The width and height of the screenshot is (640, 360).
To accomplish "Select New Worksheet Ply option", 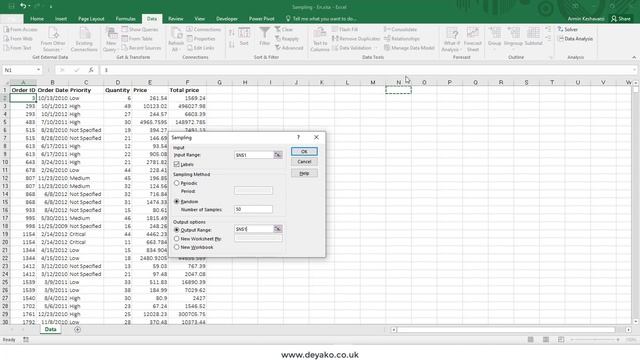I will click(x=177, y=238).
